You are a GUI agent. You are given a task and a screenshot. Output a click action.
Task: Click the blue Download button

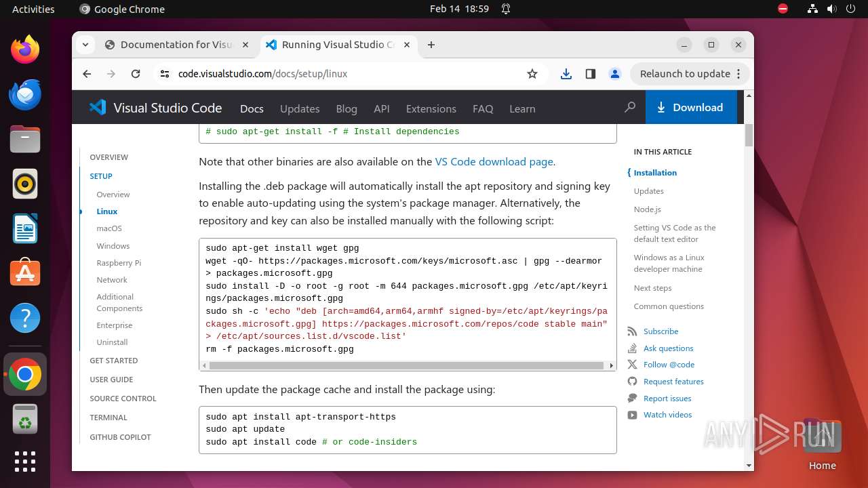tap(690, 107)
